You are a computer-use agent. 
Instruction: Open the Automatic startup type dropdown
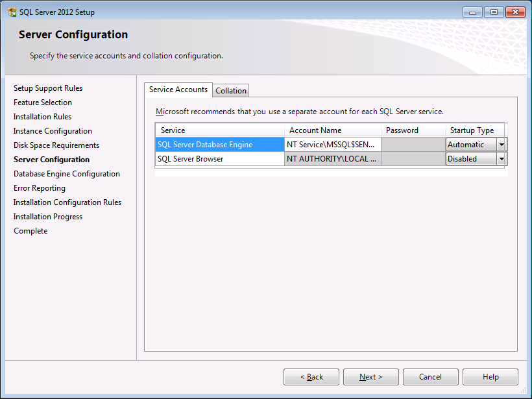tap(502, 144)
